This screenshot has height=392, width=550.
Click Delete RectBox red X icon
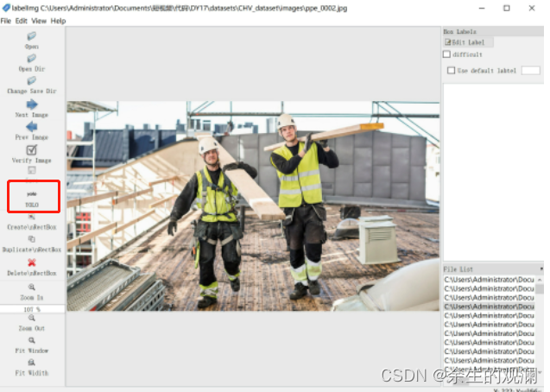point(32,262)
